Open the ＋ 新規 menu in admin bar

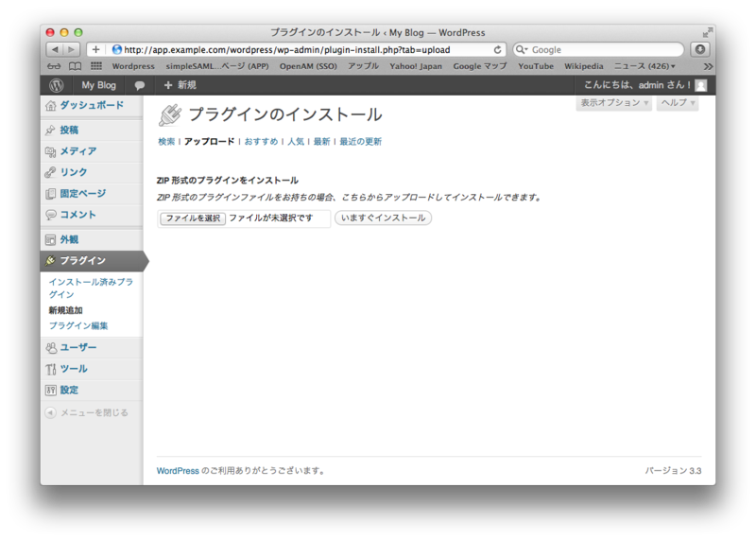(x=180, y=85)
